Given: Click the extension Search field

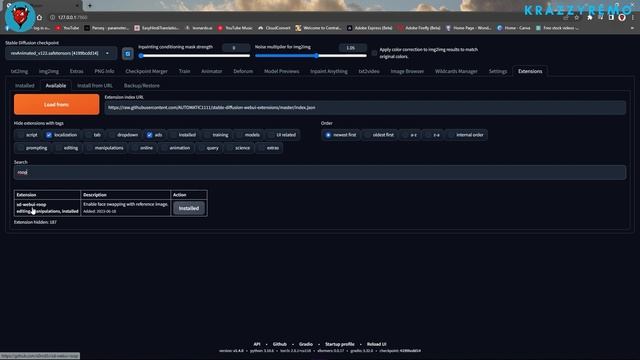Looking at the screenshot, I should (x=320, y=172).
